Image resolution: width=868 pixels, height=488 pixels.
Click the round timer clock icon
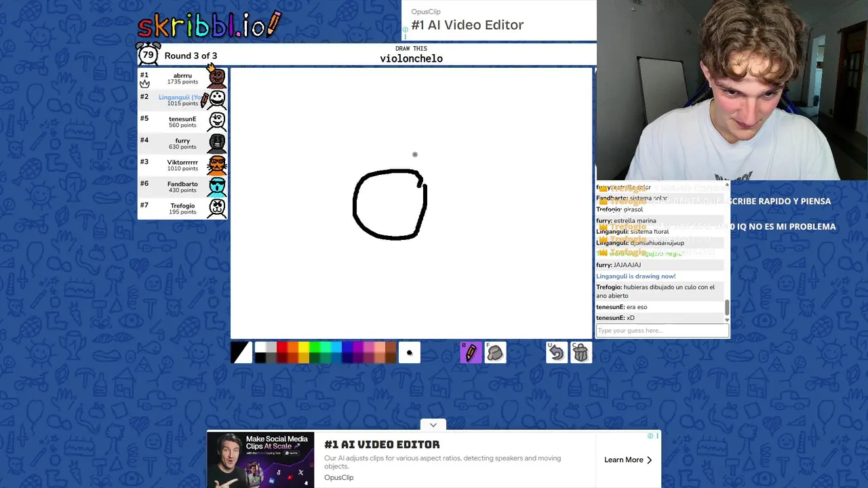tap(148, 54)
